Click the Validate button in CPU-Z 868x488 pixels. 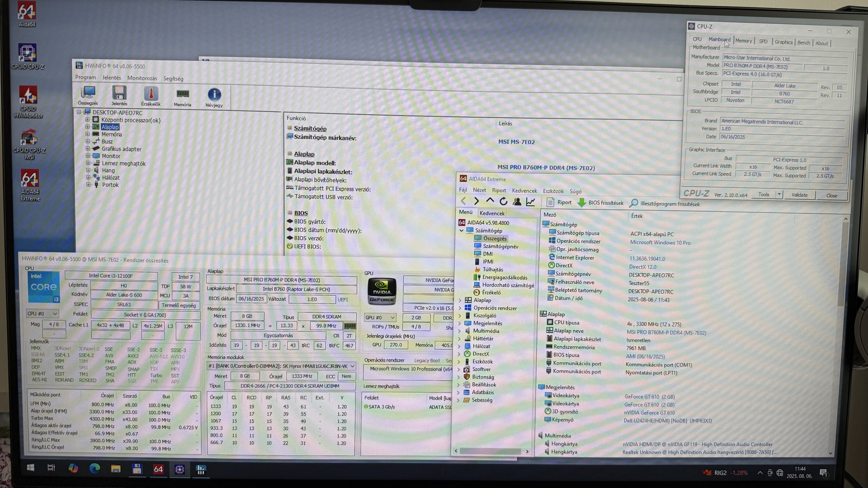tap(799, 195)
